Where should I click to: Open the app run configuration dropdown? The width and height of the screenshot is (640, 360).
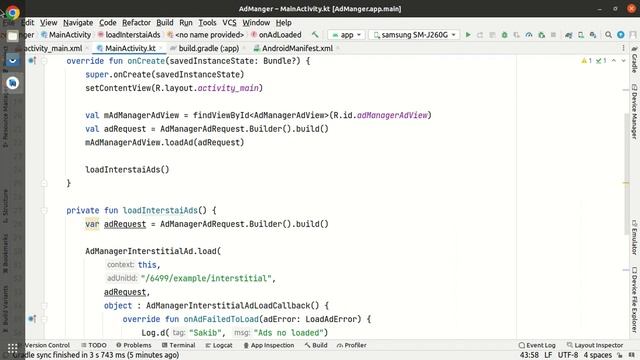point(346,35)
